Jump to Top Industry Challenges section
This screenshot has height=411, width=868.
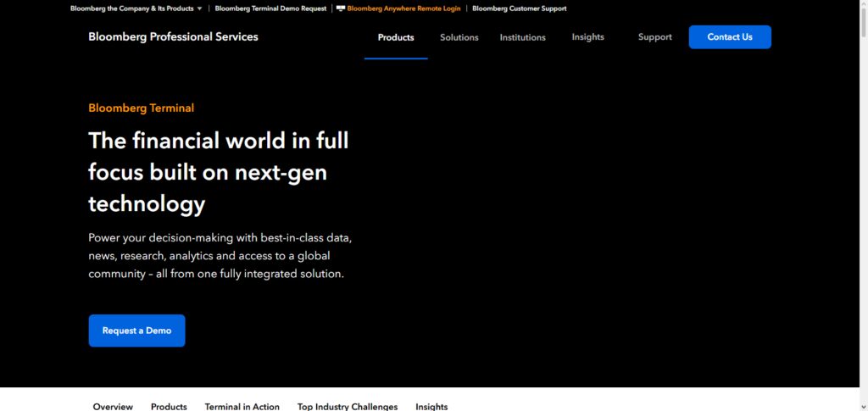coord(348,407)
